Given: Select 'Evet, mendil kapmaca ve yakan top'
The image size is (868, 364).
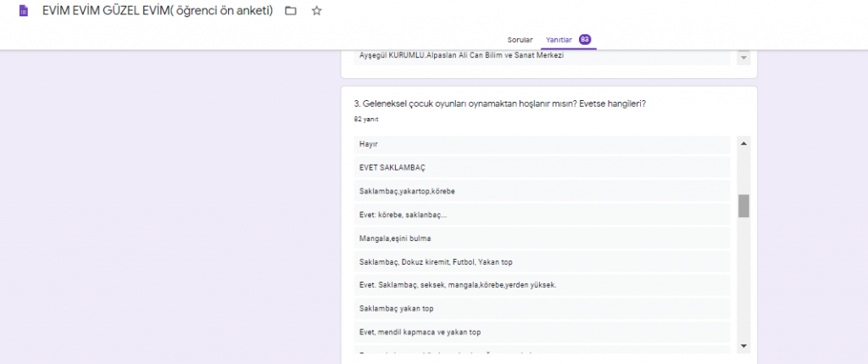Looking at the screenshot, I should point(542,333).
